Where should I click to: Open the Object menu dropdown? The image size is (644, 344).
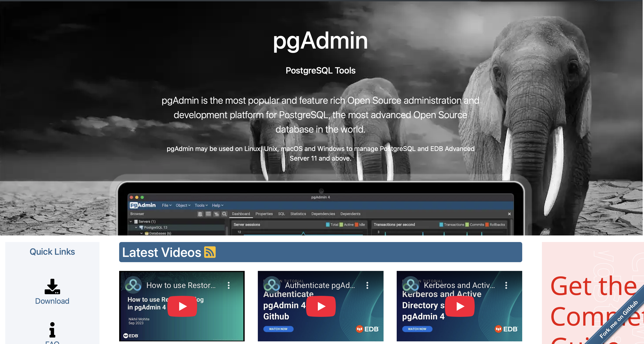coord(183,205)
